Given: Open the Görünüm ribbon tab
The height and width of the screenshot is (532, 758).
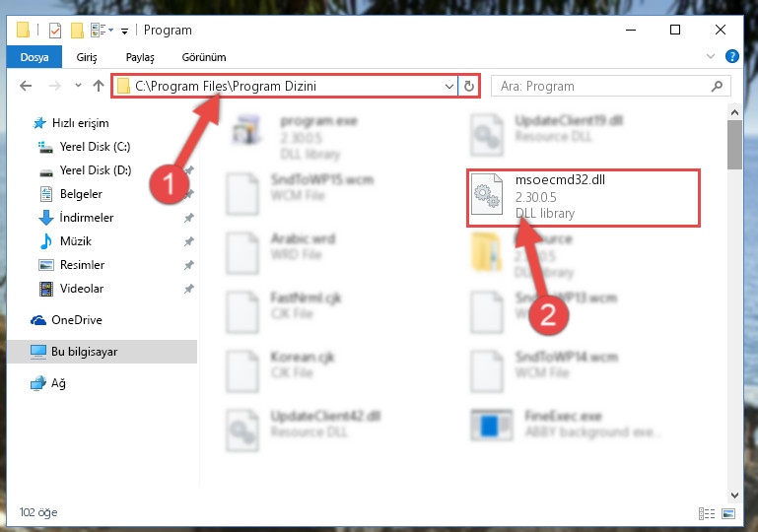Looking at the screenshot, I should click(x=204, y=57).
